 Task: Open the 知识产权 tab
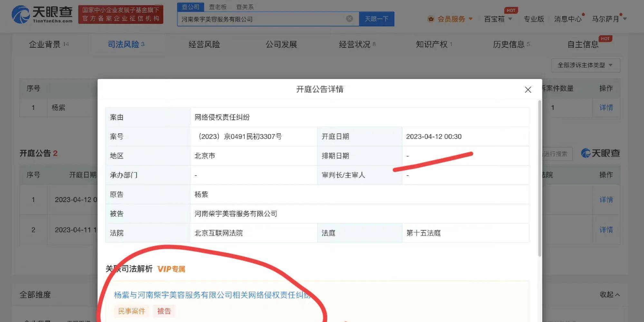click(x=434, y=44)
